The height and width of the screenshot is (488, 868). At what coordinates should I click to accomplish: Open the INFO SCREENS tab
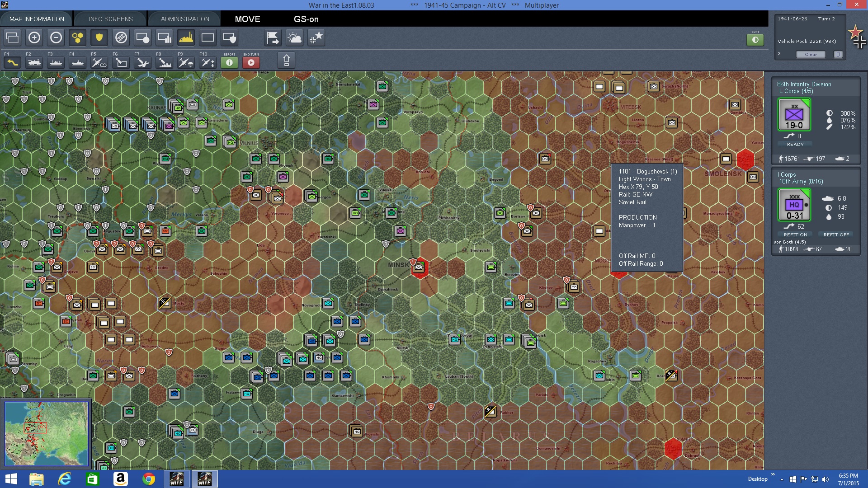[x=111, y=19]
